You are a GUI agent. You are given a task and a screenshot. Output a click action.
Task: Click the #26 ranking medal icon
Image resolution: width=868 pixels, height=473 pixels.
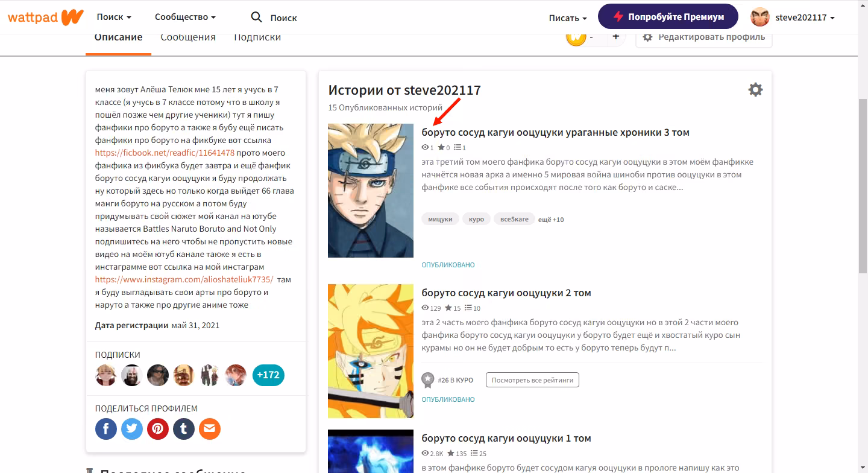click(x=428, y=380)
